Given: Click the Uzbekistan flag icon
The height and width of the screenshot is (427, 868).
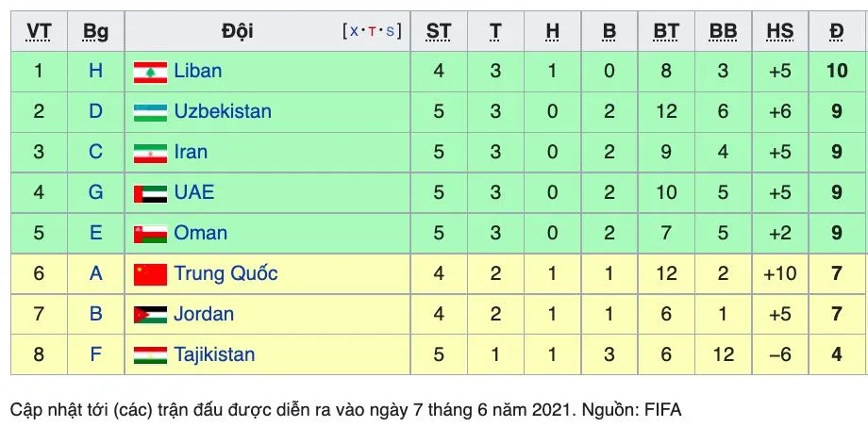Looking at the screenshot, I should (150, 112).
